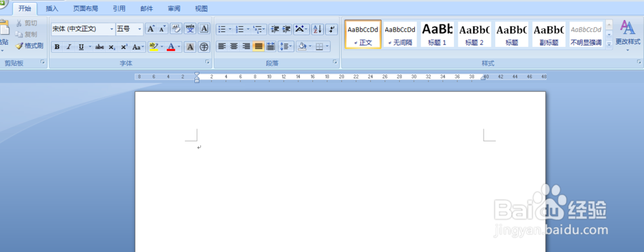
Task: Click the Cut (剪切) button
Action: 26,23
